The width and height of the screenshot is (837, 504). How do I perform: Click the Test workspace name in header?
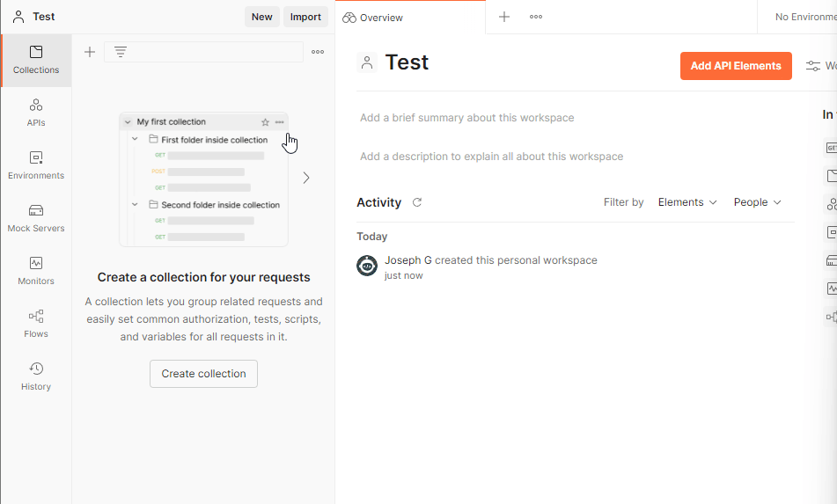click(x=44, y=17)
